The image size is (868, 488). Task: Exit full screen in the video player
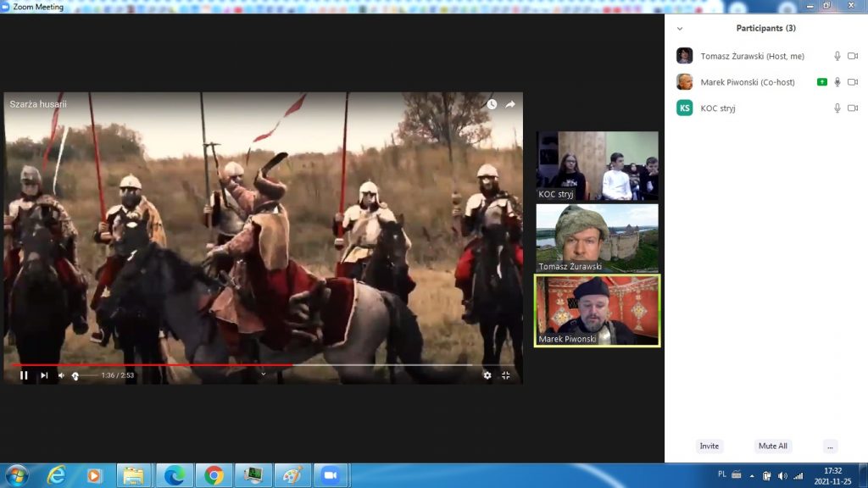(x=506, y=375)
